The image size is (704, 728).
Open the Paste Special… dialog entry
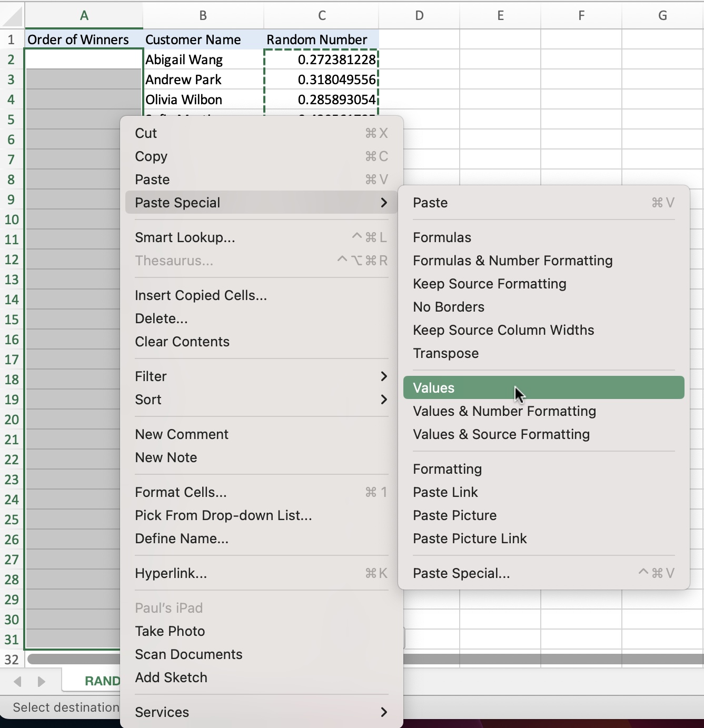[x=544, y=573]
